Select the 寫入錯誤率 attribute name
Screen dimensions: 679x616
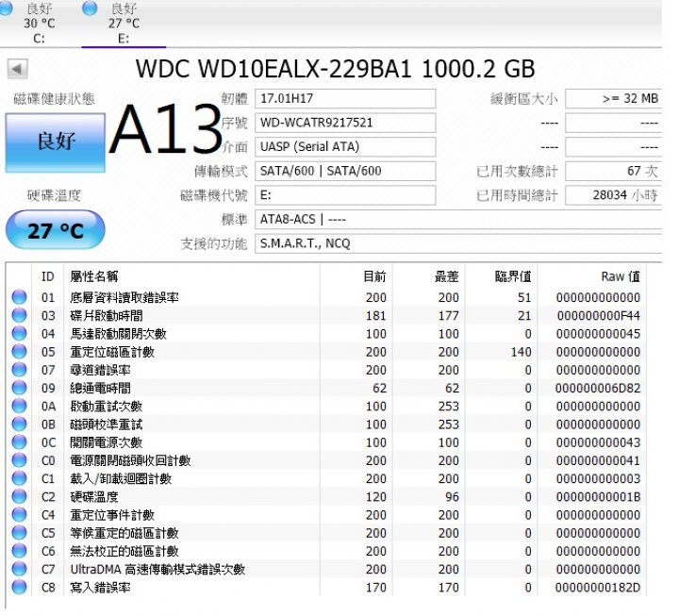click(x=100, y=588)
